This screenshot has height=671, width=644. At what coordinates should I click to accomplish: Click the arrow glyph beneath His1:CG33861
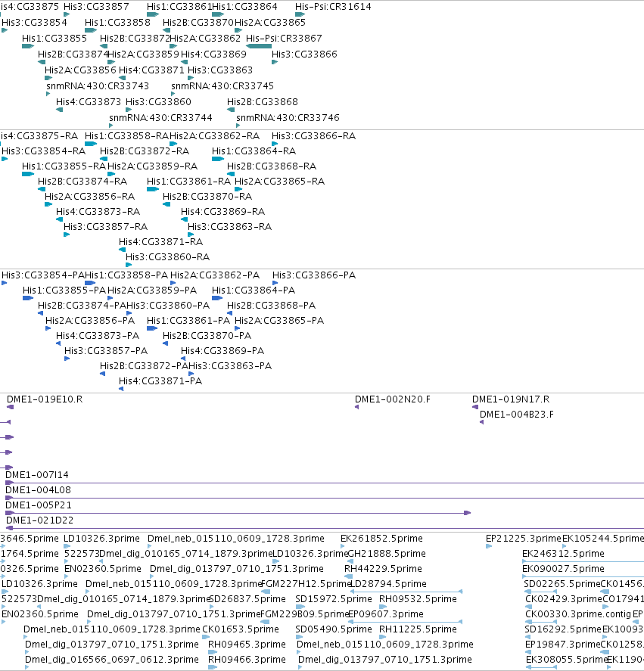(x=153, y=14)
